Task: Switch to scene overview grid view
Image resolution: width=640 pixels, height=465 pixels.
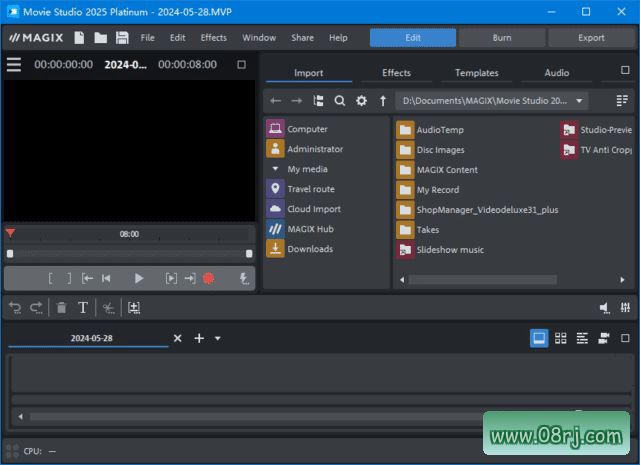Action: pyautogui.click(x=560, y=338)
